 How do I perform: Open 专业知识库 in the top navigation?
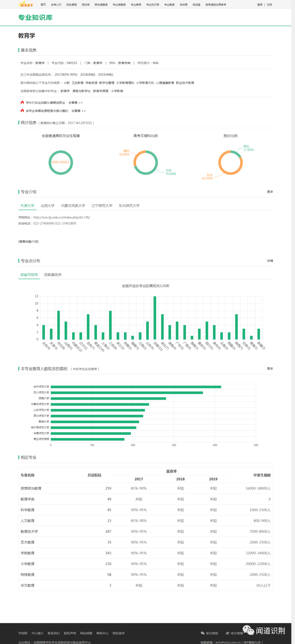153,5
